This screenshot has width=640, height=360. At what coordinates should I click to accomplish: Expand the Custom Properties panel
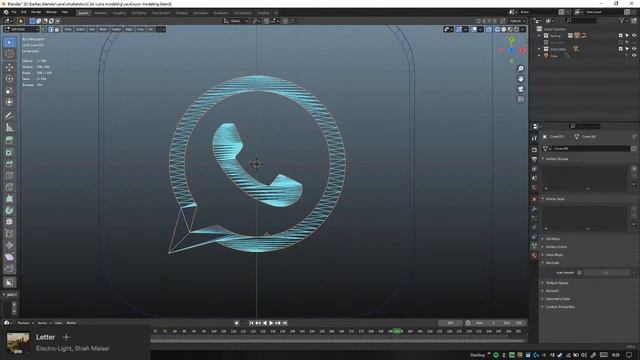coord(560,307)
